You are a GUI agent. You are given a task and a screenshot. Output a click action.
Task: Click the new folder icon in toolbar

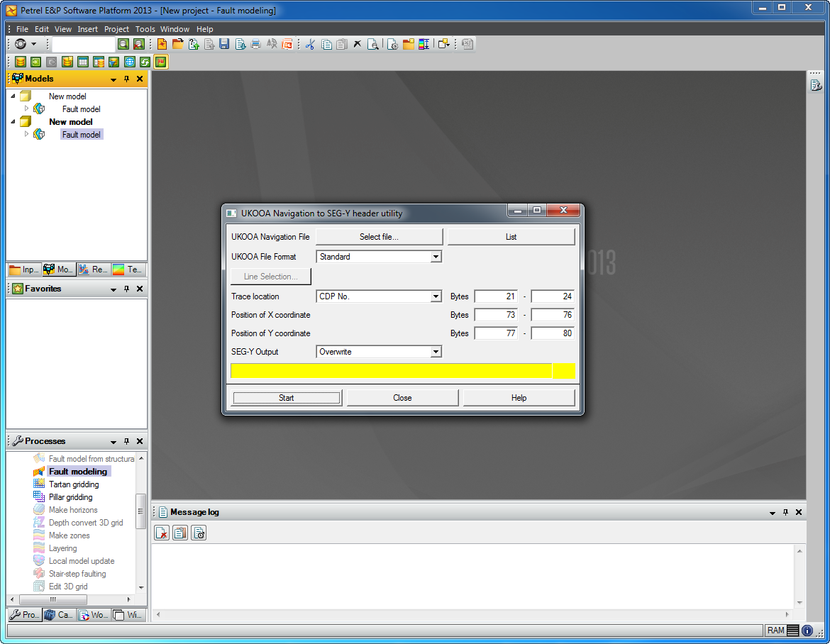[408, 45]
